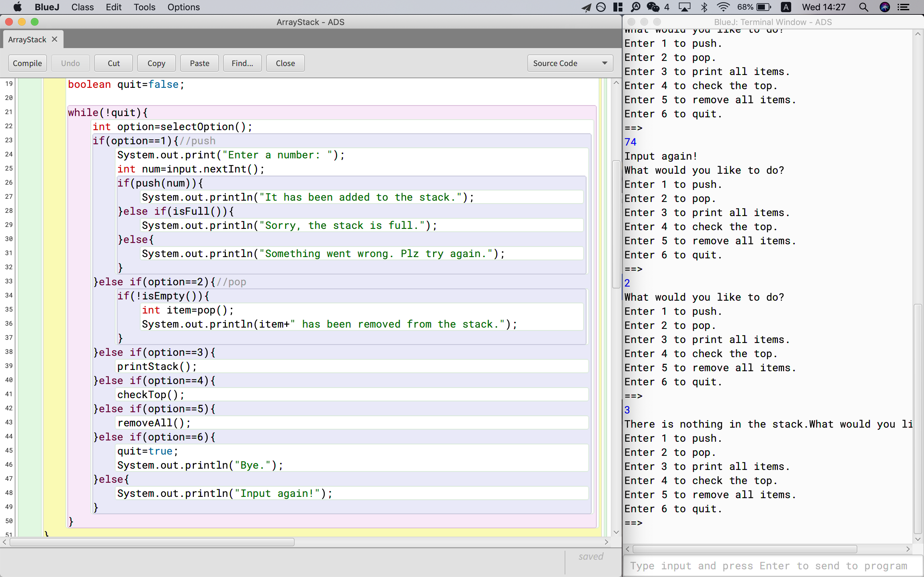The width and height of the screenshot is (924, 577).
Task: Click the editor horizontal scrollbar thumb
Action: tap(152, 542)
